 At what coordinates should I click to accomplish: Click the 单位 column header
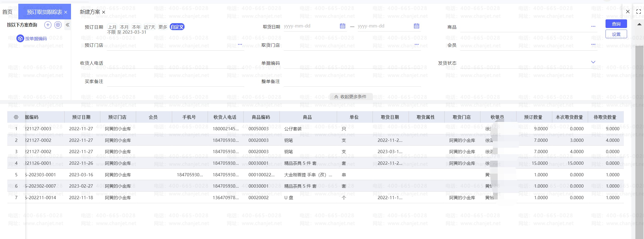(x=355, y=117)
